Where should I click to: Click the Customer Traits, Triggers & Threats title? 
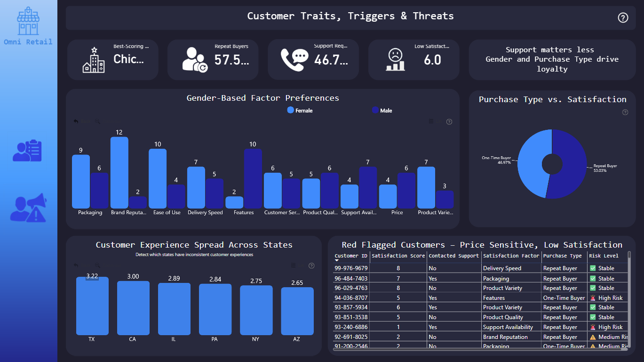[x=350, y=16]
